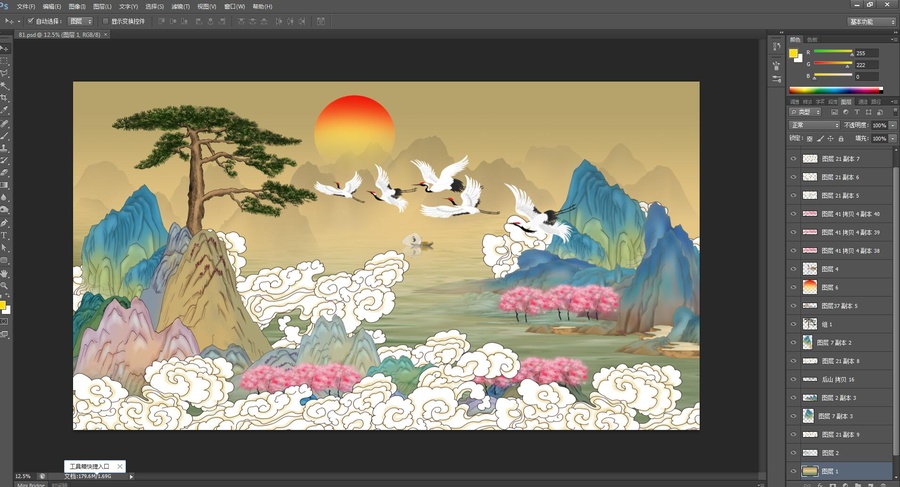Select the Move tool in the toolbox
900x487 pixels.
pos(5,48)
